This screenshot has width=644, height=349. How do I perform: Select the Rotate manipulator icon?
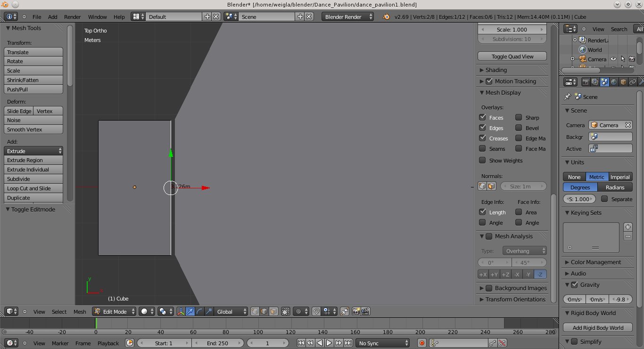point(199,311)
